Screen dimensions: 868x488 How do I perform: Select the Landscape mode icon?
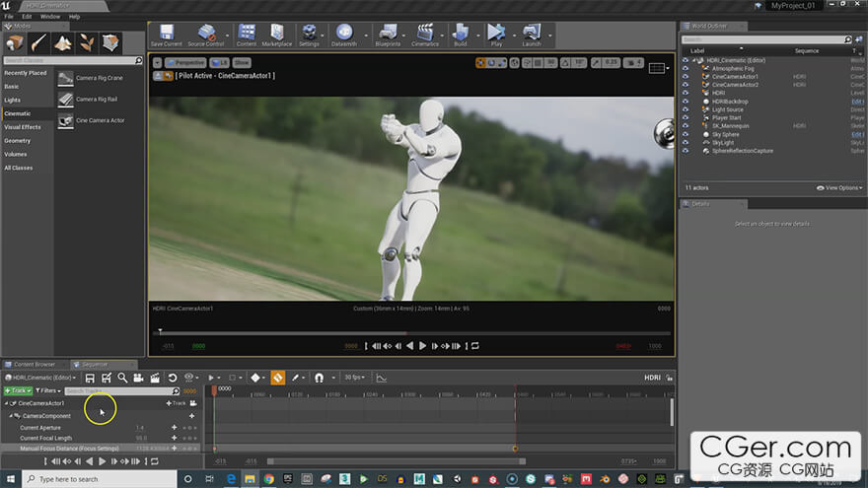click(x=62, y=42)
